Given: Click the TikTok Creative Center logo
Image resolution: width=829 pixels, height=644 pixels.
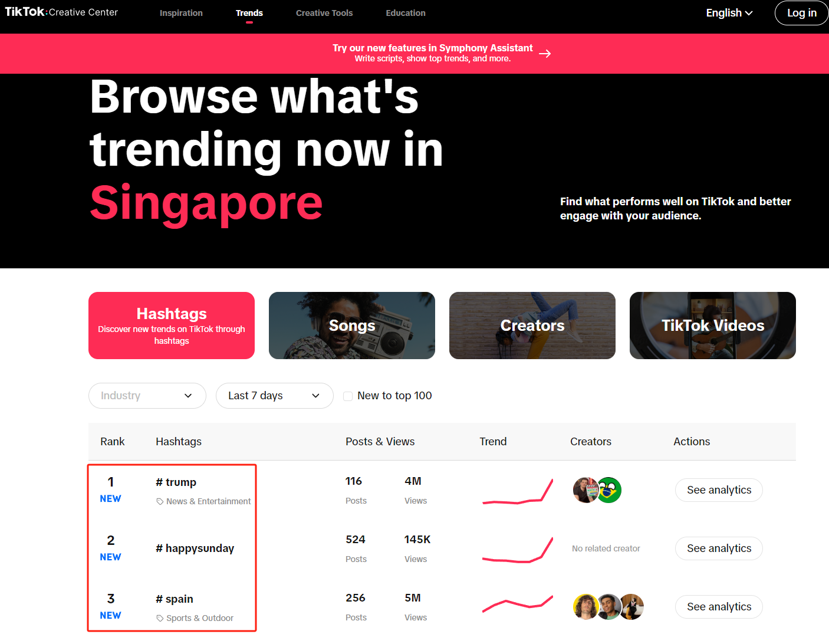Looking at the screenshot, I should (61, 12).
